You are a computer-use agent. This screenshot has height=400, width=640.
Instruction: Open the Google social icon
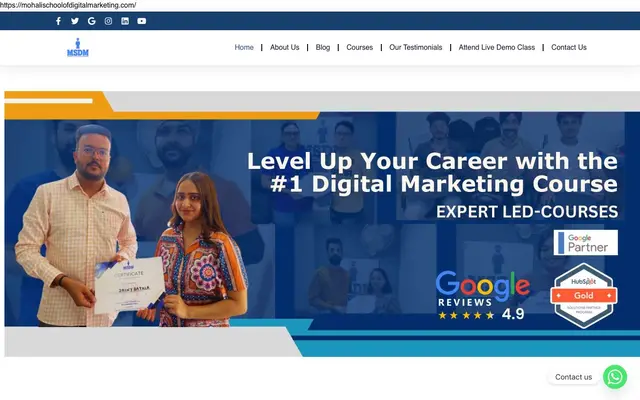(x=91, y=21)
